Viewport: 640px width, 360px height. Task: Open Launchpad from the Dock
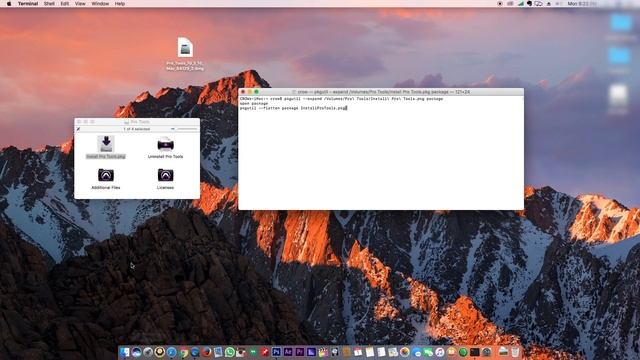click(148, 352)
